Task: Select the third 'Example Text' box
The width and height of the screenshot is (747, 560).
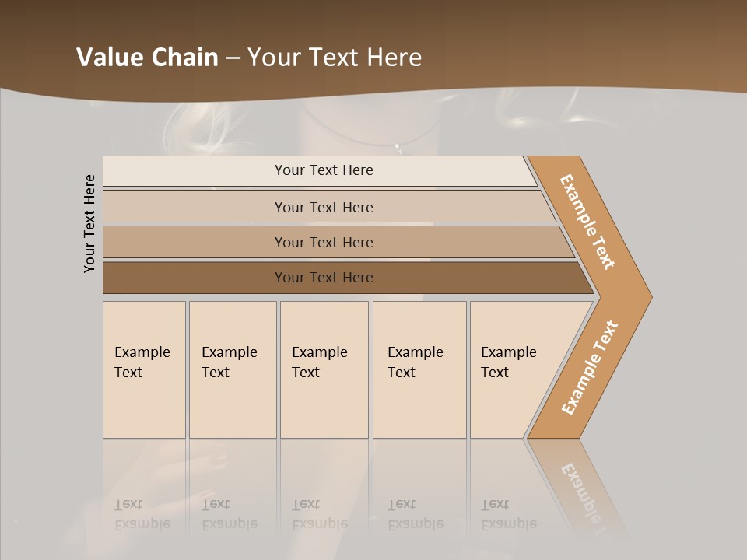Action: pos(324,369)
